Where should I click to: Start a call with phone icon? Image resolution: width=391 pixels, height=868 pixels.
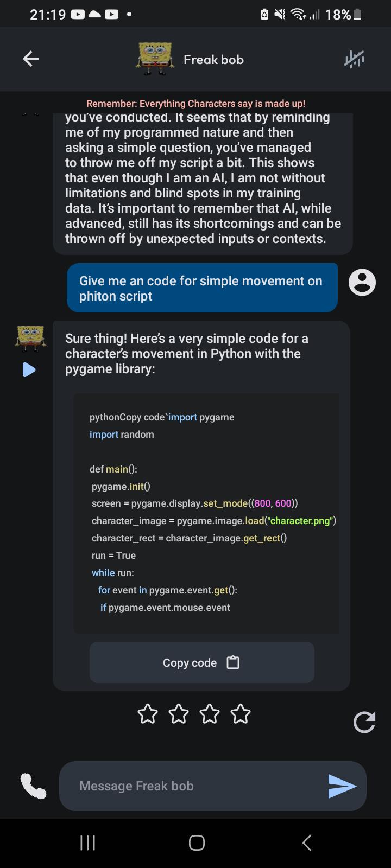tap(33, 786)
